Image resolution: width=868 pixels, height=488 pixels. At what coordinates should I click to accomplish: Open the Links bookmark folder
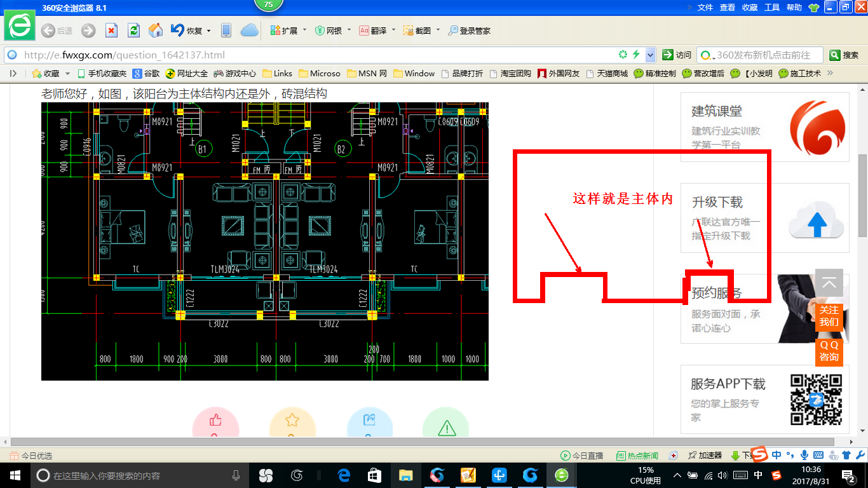coord(277,74)
